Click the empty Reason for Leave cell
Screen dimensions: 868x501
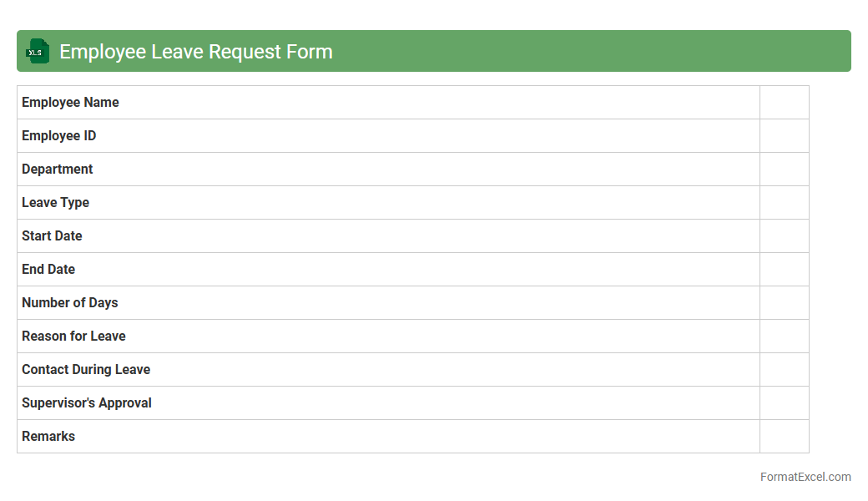pyautogui.click(x=784, y=337)
